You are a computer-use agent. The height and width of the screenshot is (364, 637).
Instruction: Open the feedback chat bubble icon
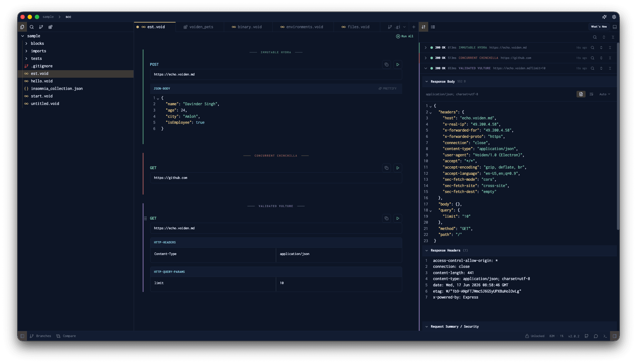tap(596, 336)
